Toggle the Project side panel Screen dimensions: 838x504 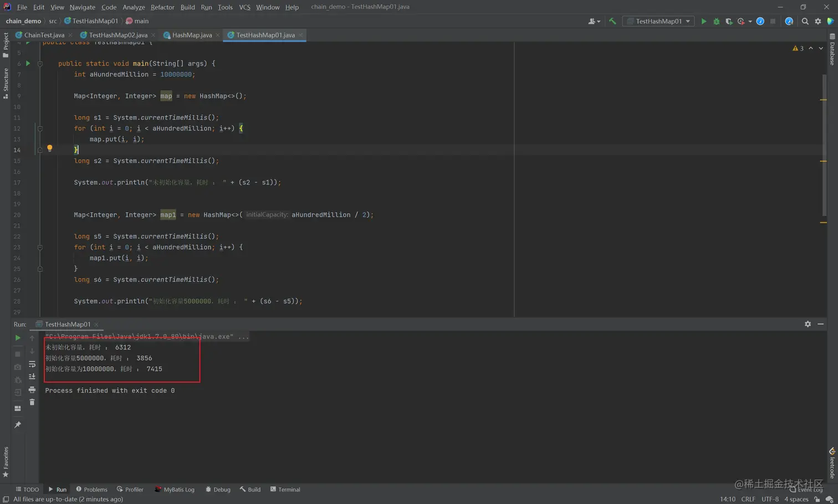[x=6, y=45]
